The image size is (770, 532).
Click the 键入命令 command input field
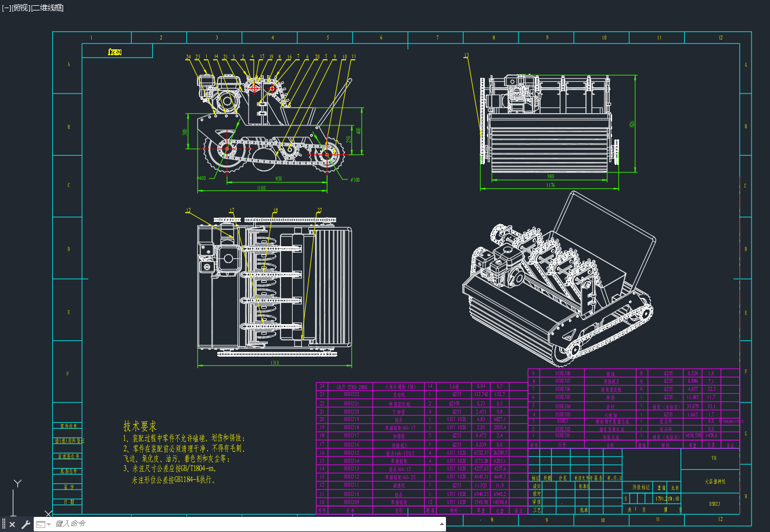pyautogui.click(x=244, y=524)
